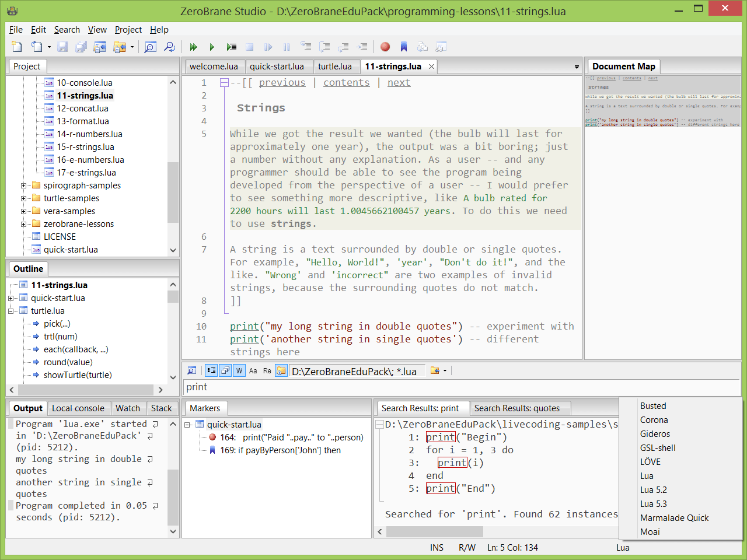Click the bookmark toolbar icon

403,47
